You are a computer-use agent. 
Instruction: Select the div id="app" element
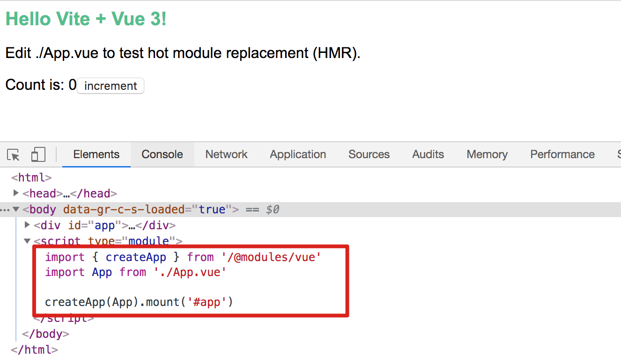(104, 225)
